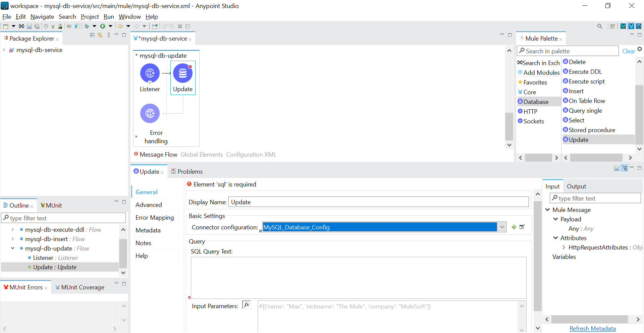Viewport: 644px width, 333px height.
Task: Click the green plus to add connector configuration
Action: [x=514, y=227]
